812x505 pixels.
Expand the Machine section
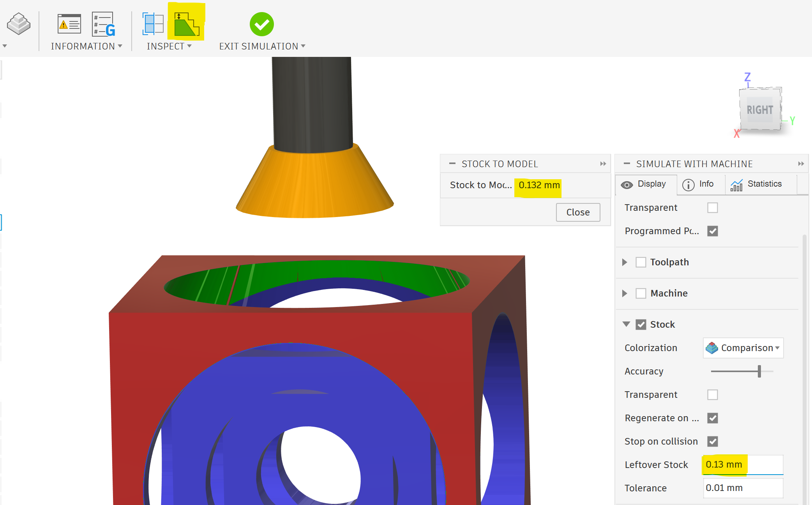[625, 293]
